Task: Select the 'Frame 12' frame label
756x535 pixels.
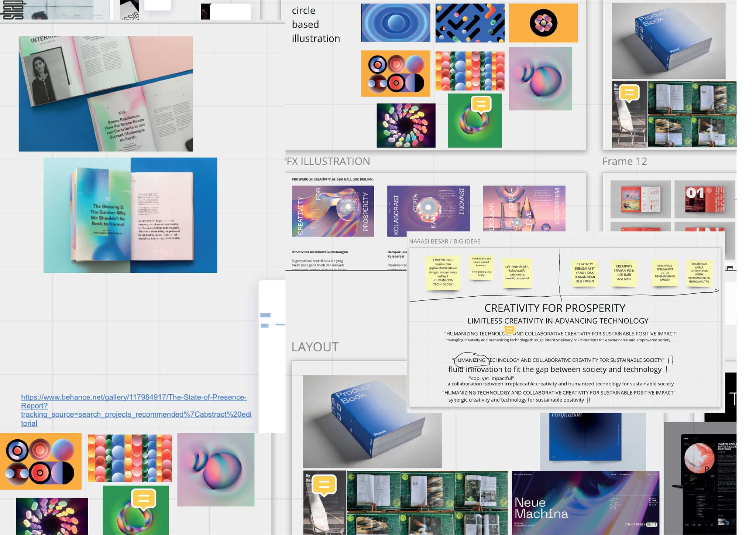Action: [x=625, y=161]
